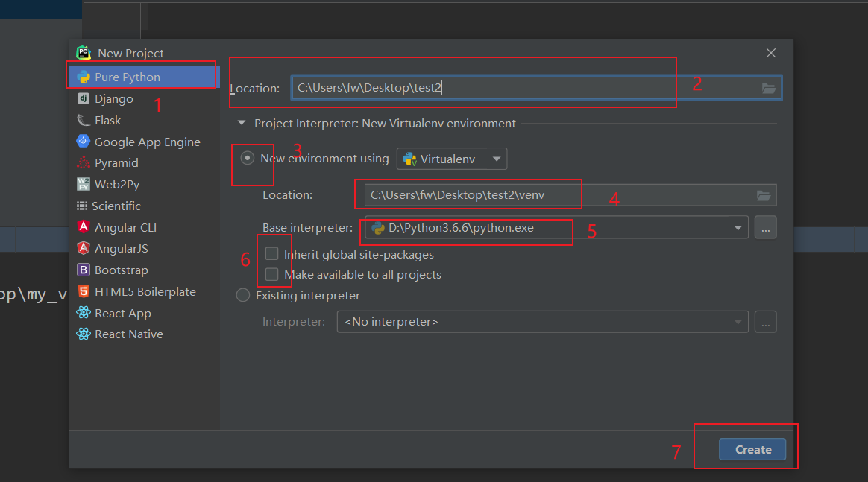Select Pure Python project type
The image size is (868, 482).
(x=145, y=77)
